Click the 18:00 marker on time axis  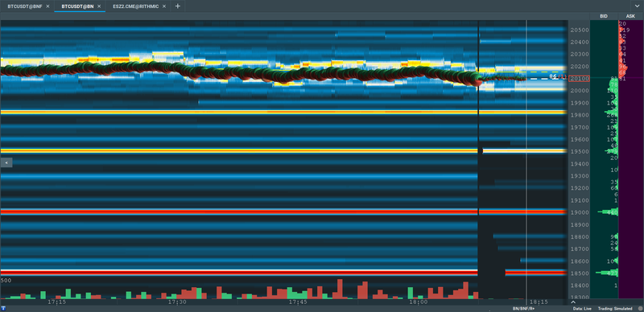pos(418,302)
